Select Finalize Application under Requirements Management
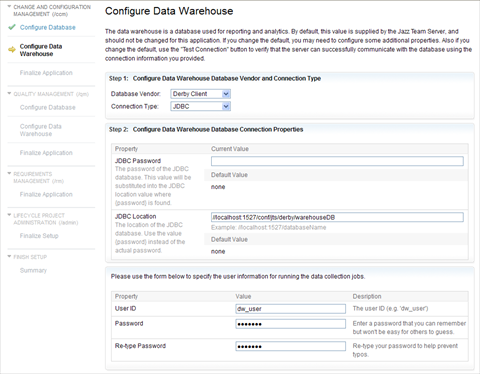This screenshot has height=374, width=480. point(46,194)
